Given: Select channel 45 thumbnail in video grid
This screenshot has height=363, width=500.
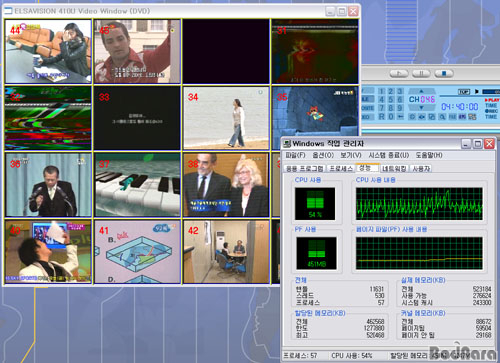Looking at the screenshot, I should (137, 51).
